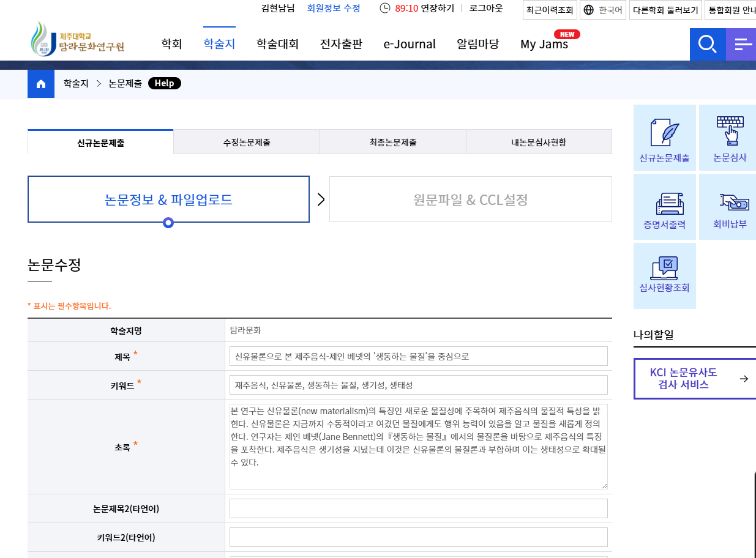Click the clock icon beside the session timer
The width and height of the screenshot is (756, 558).
click(385, 9)
